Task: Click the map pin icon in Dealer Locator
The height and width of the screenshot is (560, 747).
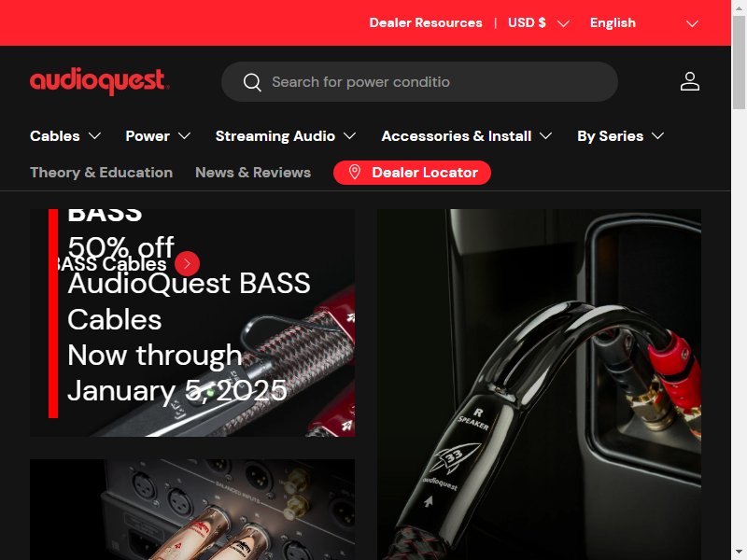Action: click(x=355, y=172)
